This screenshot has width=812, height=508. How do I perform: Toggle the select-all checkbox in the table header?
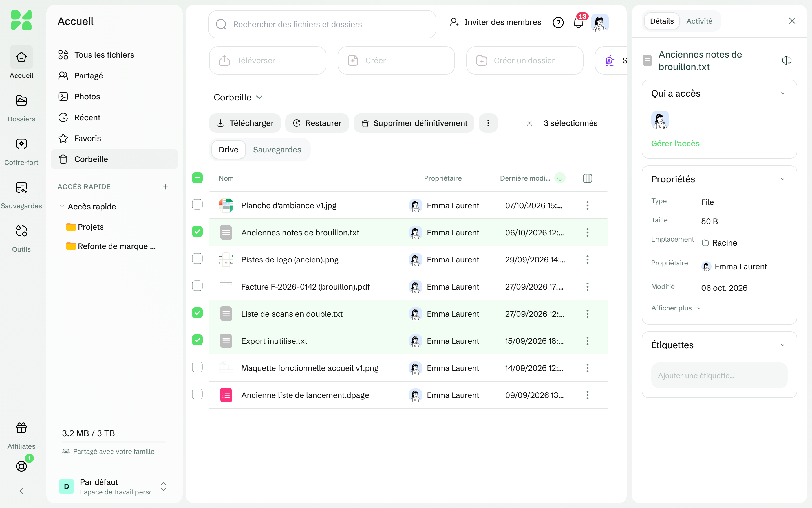[197, 178]
